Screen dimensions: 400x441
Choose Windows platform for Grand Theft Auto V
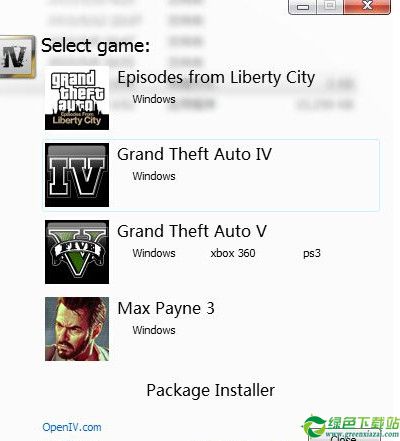click(x=154, y=253)
